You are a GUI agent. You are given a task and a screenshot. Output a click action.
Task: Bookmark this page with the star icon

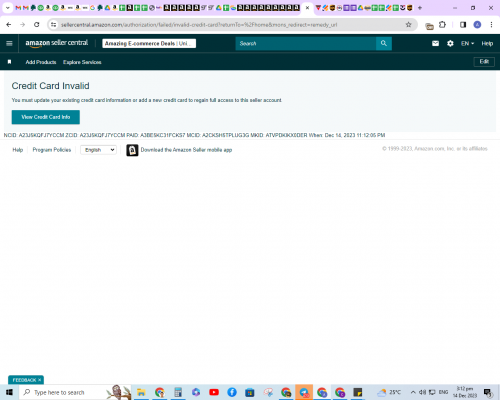click(x=408, y=25)
